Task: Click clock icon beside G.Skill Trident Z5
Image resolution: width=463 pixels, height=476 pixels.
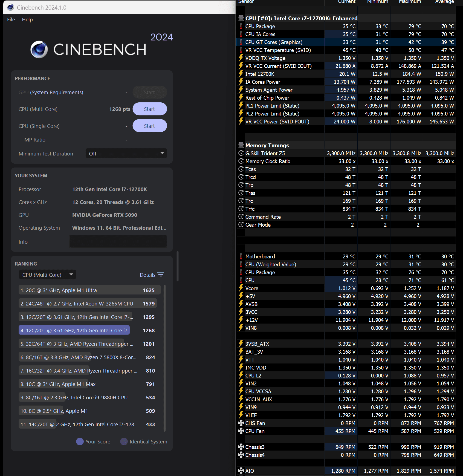Action: click(x=241, y=153)
